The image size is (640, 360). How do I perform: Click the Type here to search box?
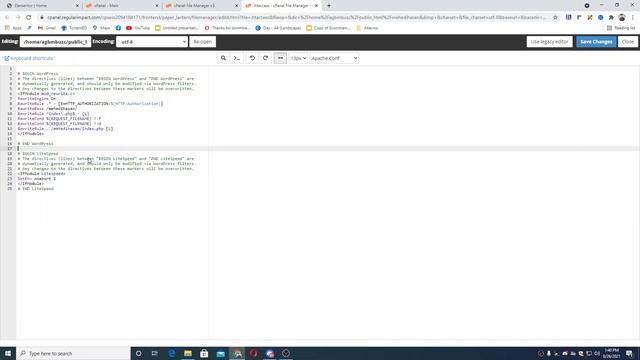73,353
